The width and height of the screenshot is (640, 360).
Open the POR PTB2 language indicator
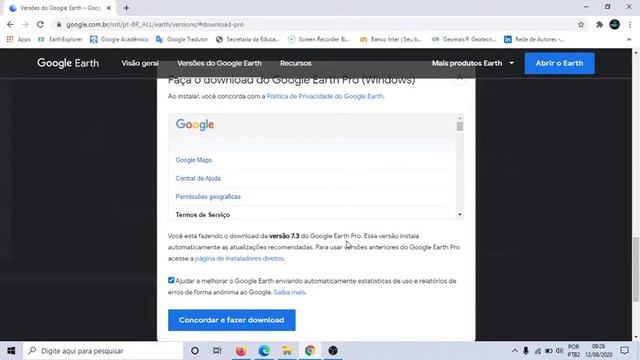(x=573, y=351)
